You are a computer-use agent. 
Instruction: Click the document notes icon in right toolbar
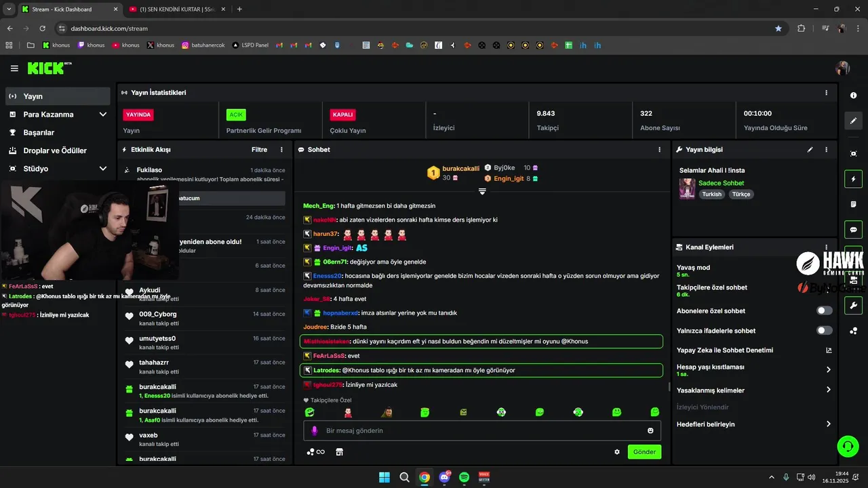click(854, 204)
